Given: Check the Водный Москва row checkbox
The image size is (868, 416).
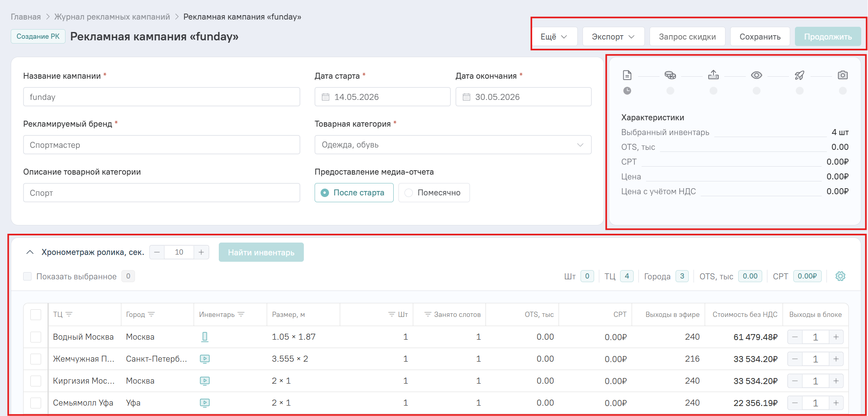Looking at the screenshot, I should 36,337.
